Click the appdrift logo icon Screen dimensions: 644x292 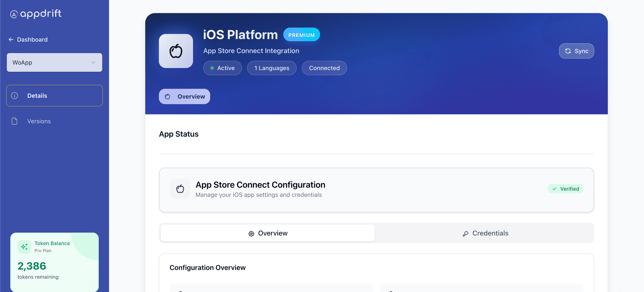14,14
